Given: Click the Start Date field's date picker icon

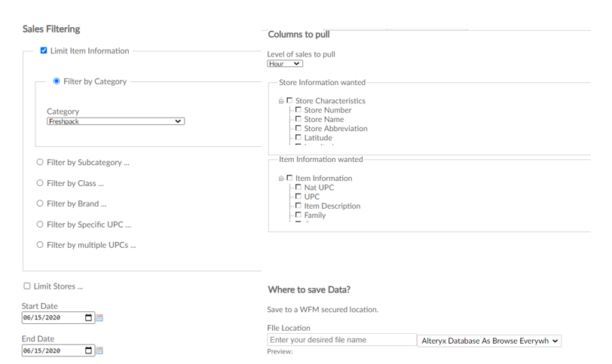Looking at the screenshot, I should pyautogui.click(x=89, y=318).
